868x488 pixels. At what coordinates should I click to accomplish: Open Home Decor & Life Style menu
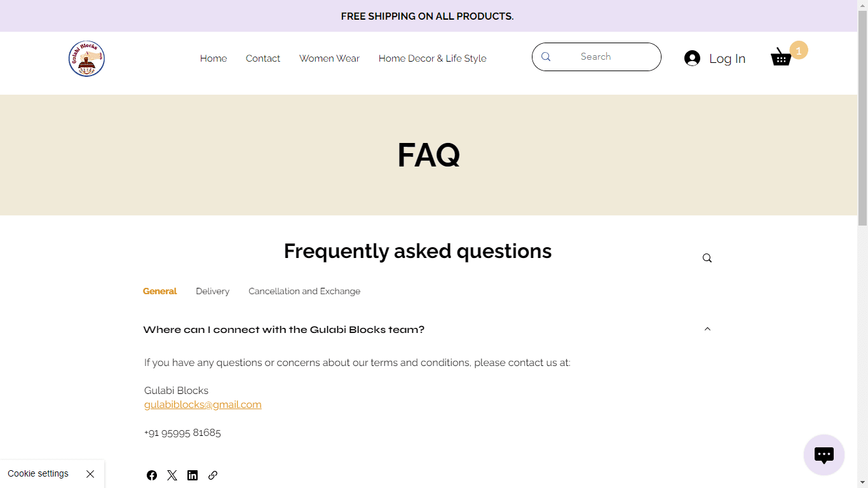(x=432, y=58)
